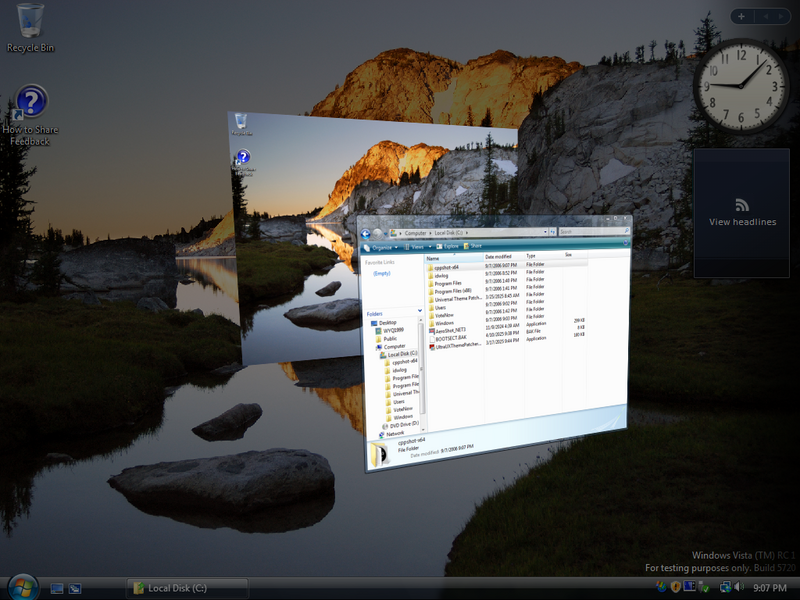Click the Show Desktop quick launch icon

click(57, 588)
